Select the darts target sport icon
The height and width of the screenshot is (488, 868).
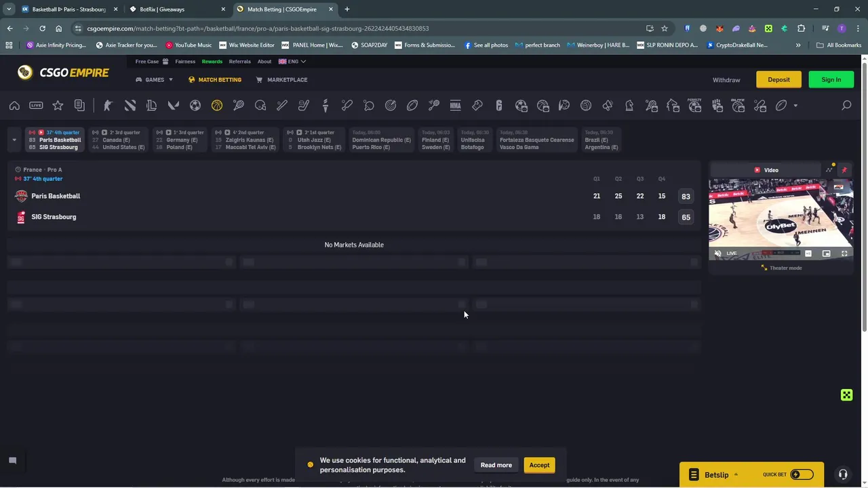pyautogui.click(x=391, y=106)
